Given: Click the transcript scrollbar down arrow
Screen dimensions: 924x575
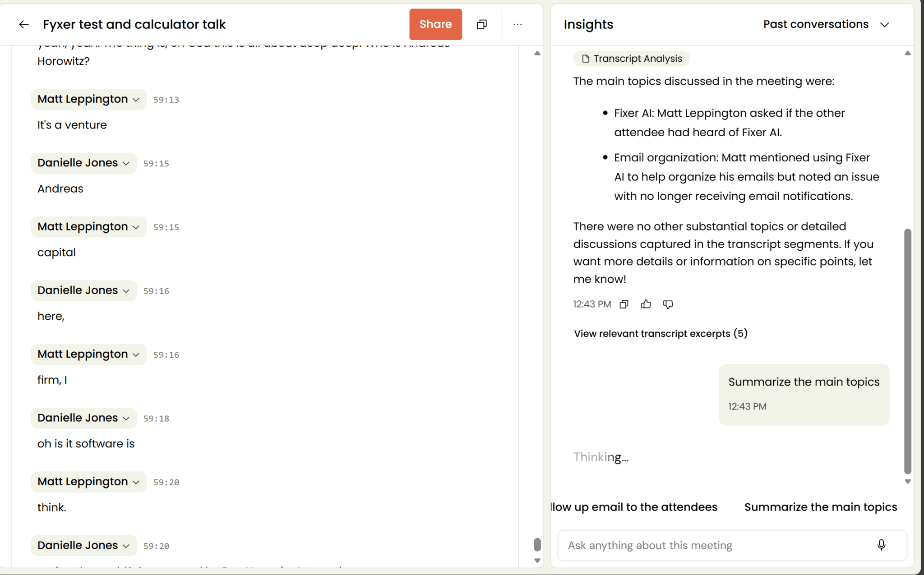Looking at the screenshot, I should [x=537, y=561].
